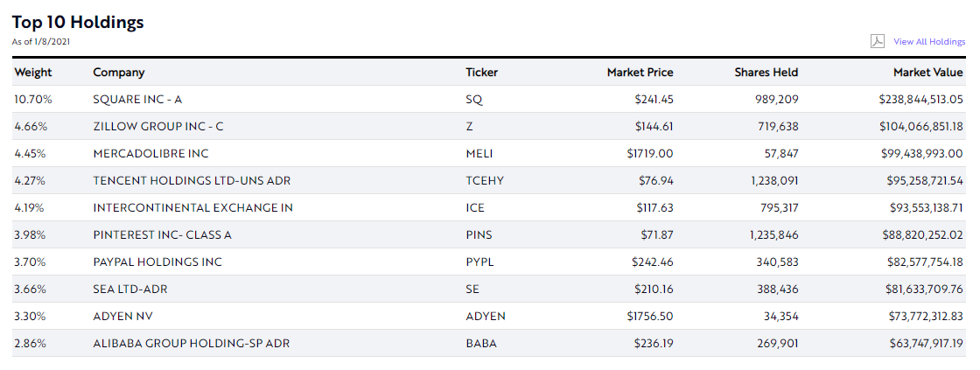Select PINTEREST INC- CLASS A holding
The width and height of the screenshot is (980, 370).
[x=162, y=235]
